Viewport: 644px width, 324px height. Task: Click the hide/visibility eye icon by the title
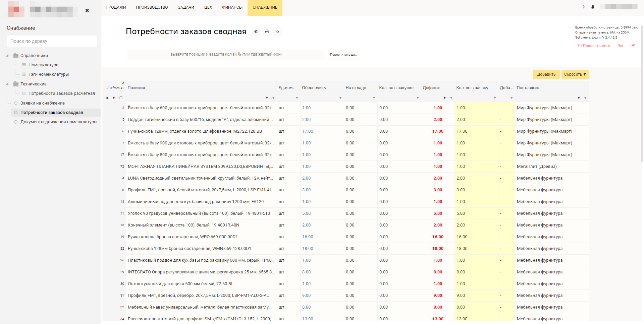(256, 31)
